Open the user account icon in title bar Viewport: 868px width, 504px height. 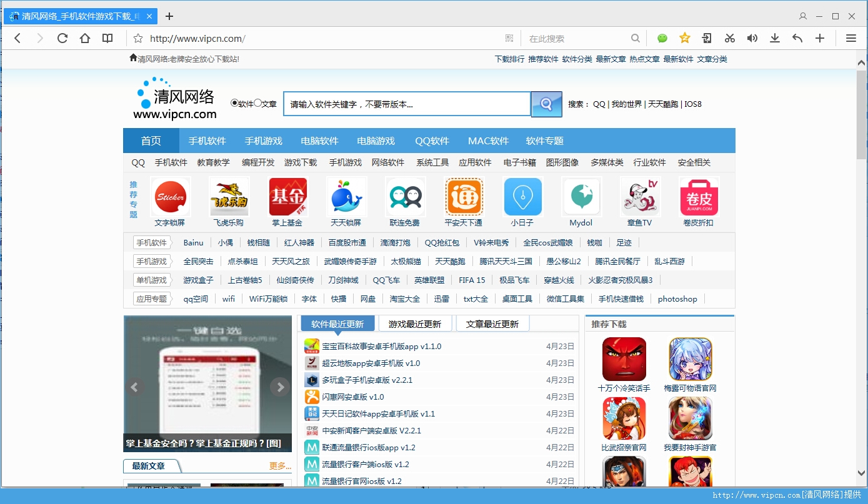(x=804, y=16)
